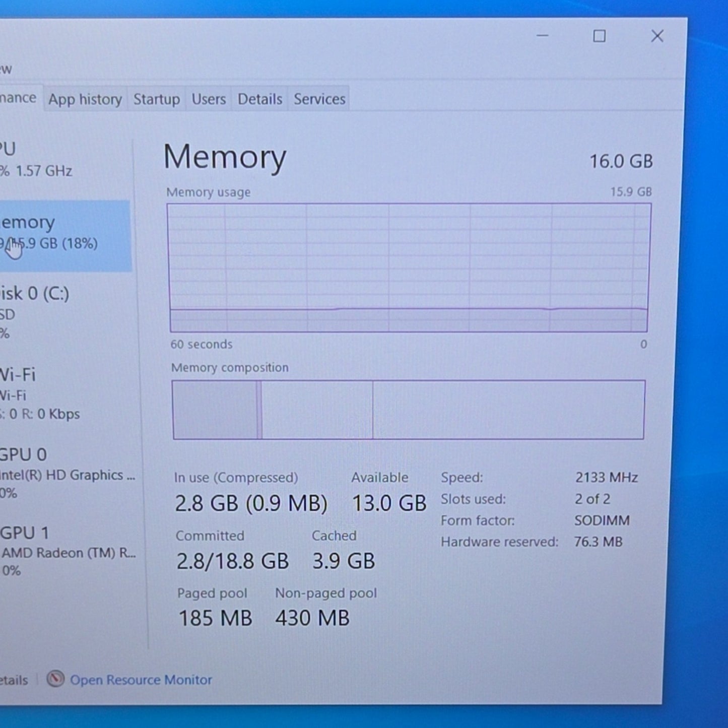Viewport: 728px width, 728px height.
Task: Switch to the App history tab
Action: click(85, 99)
